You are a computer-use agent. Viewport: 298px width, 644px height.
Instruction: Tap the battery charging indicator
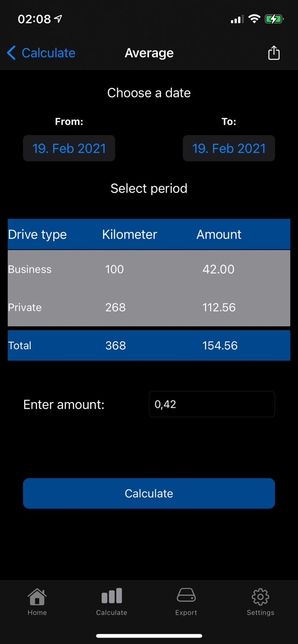[274, 19]
